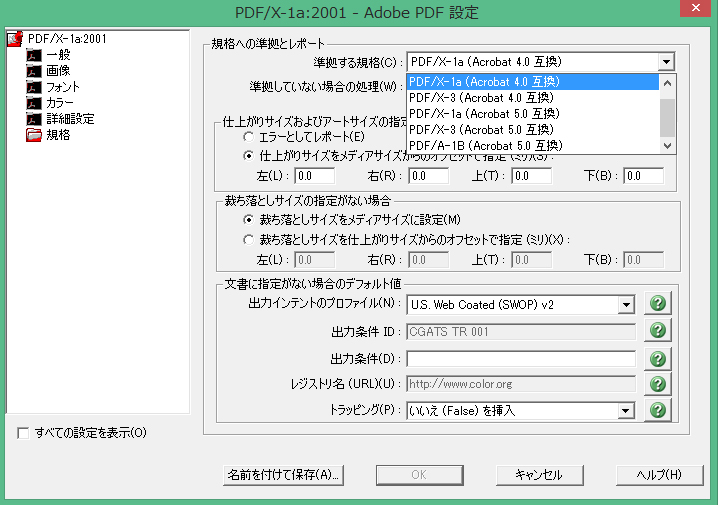Select the PDF/X-1a:2001 root tree label
This screenshot has width=718, height=505.
click(67, 39)
